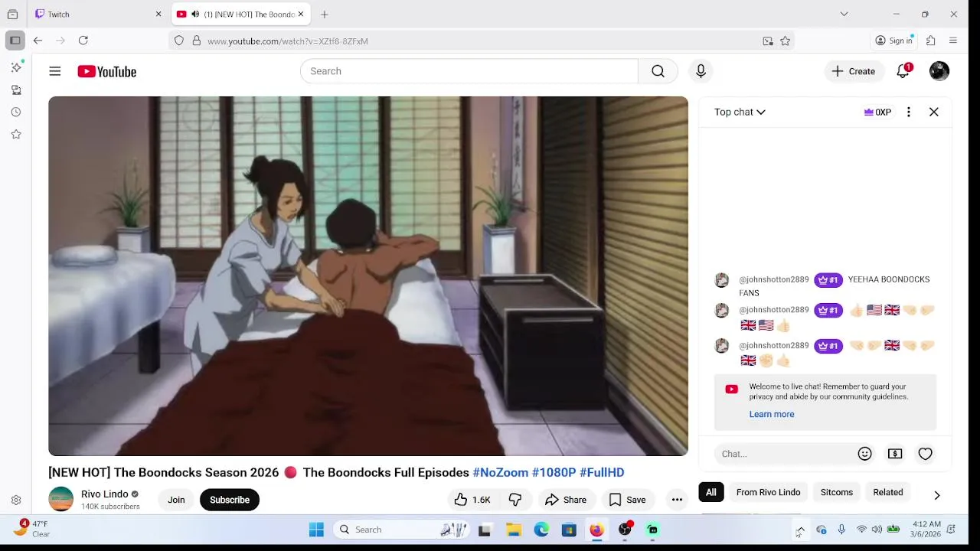Save video to a playlist
The image size is (980, 551).
pyautogui.click(x=628, y=500)
